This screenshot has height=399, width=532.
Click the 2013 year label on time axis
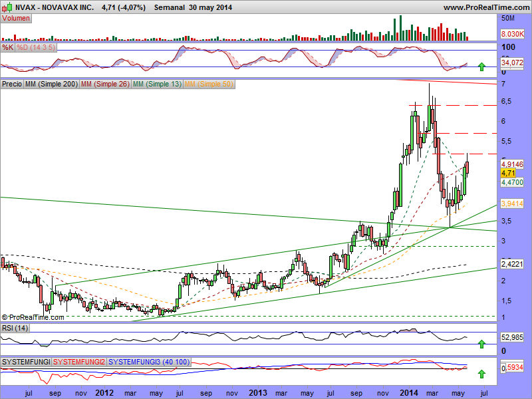(x=258, y=393)
